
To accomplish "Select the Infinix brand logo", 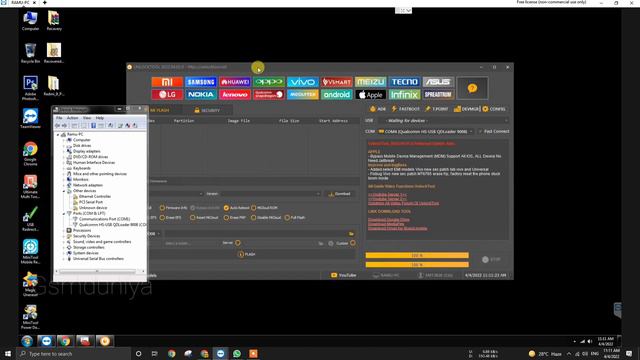I will point(404,95).
